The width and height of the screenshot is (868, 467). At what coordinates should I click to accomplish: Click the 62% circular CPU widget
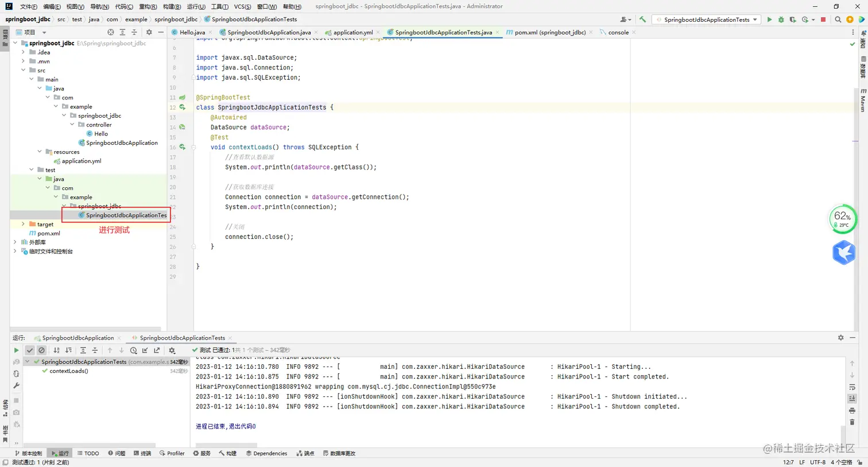click(x=843, y=219)
